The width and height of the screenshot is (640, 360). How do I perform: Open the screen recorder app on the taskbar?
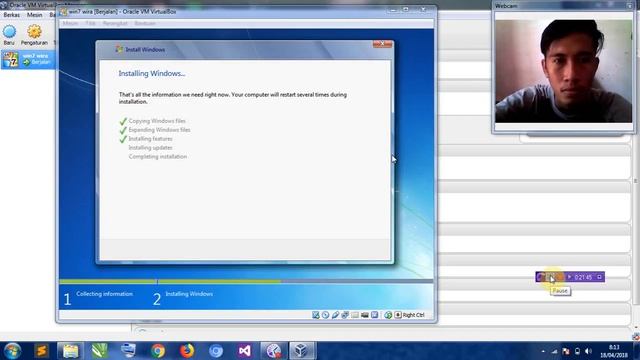[273, 351]
